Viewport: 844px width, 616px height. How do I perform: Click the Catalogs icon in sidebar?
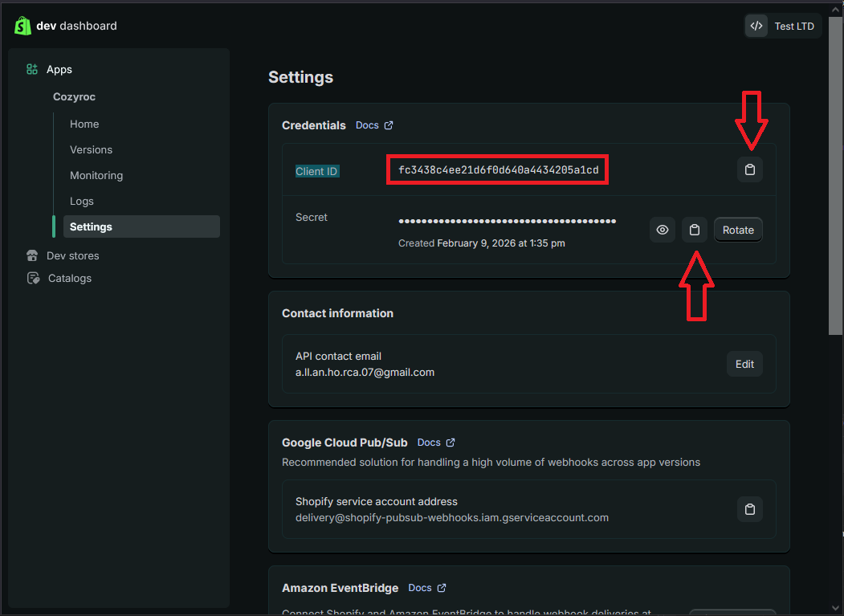point(33,278)
